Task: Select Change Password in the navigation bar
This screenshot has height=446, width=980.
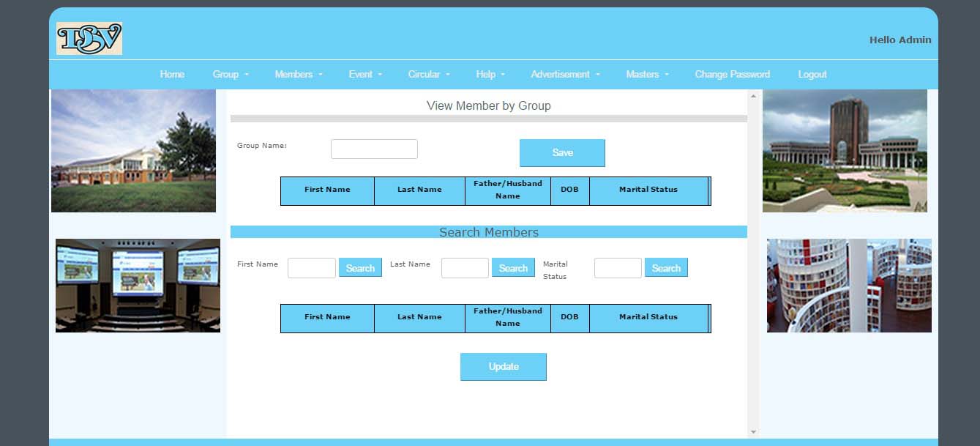Action: 733,75
